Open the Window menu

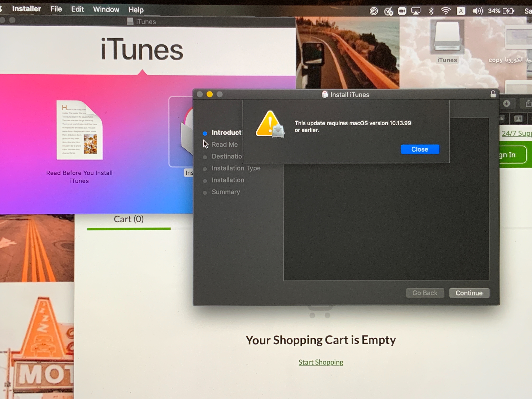(106, 9)
